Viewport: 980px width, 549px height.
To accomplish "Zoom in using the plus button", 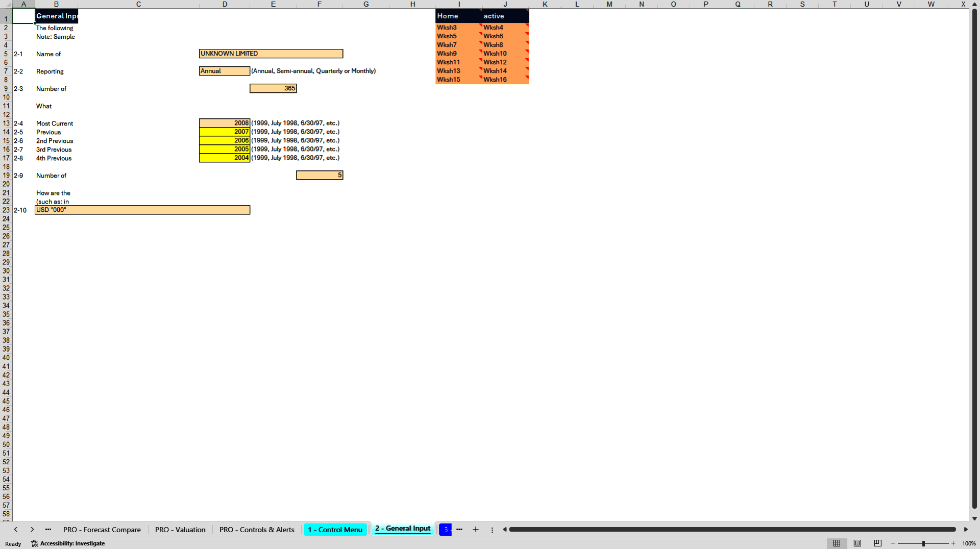I will click(x=953, y=543).
